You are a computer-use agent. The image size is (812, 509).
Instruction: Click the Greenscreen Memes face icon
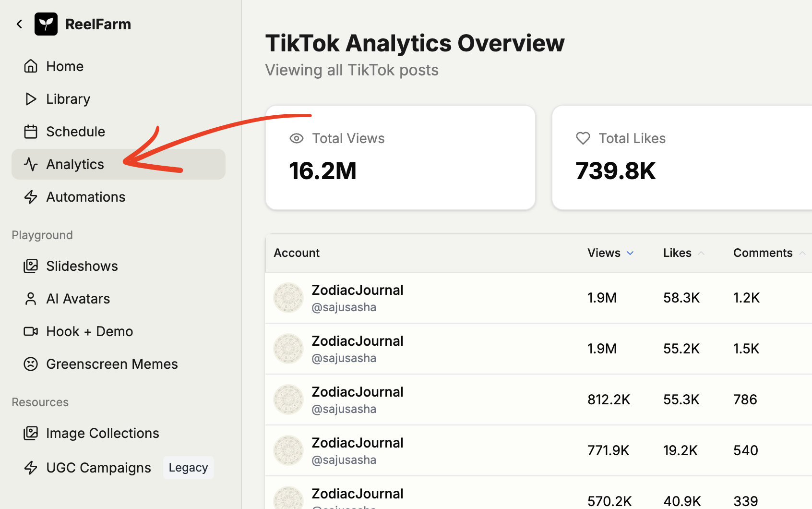pyautogui.click(x=31, y=364)
